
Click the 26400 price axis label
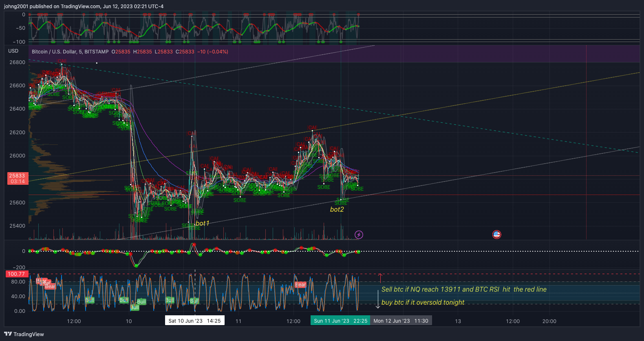[17, 109]
